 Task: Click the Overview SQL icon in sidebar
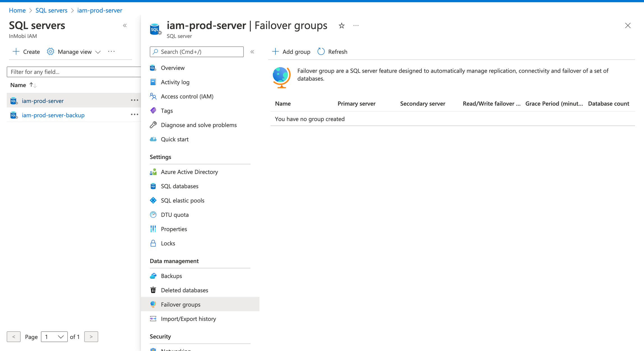click(153, 68)
